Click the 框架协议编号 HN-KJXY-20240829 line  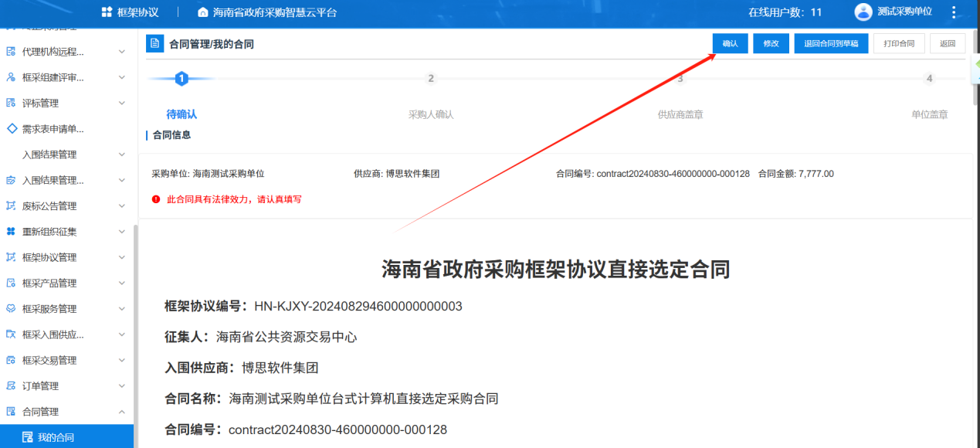coord(314,307)
